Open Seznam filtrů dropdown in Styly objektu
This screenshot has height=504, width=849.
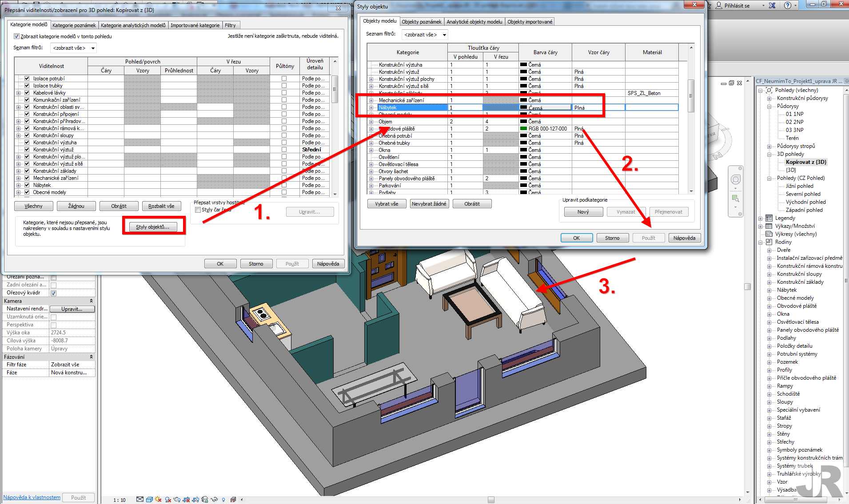point(424,35)
